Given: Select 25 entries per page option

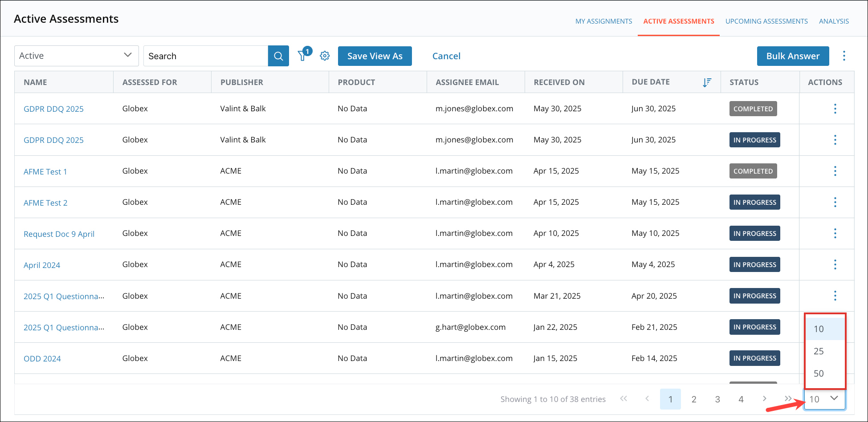Looking at the screenshot, I should tap(825, 351).
